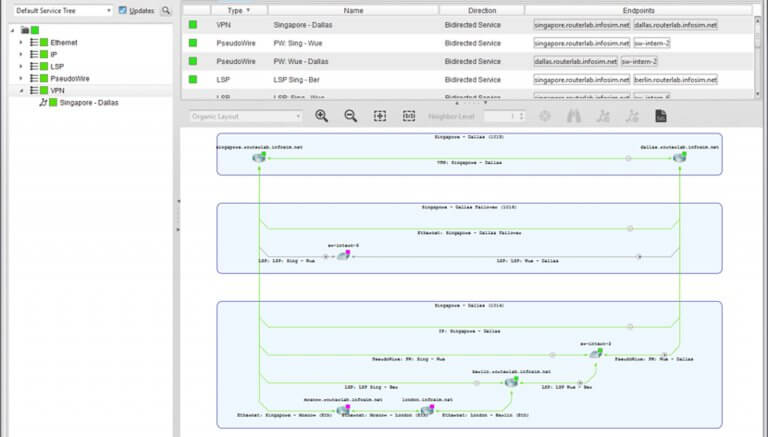Sort by the Type column header
The height and width of the screenshot is (437, 768).
point(235,10)
